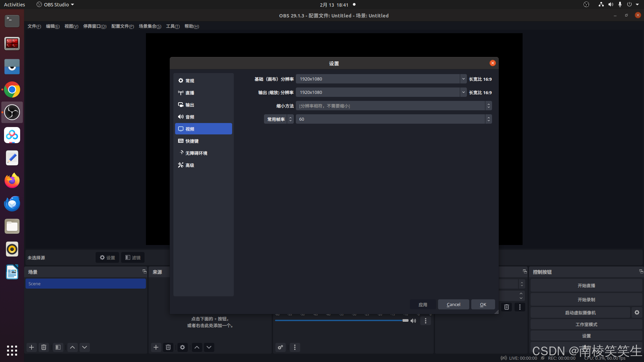Toggle the Start Virtual Camera button
Image resolution: width=644 pixels, height=362 pixels.
click(x=580, y=313)
